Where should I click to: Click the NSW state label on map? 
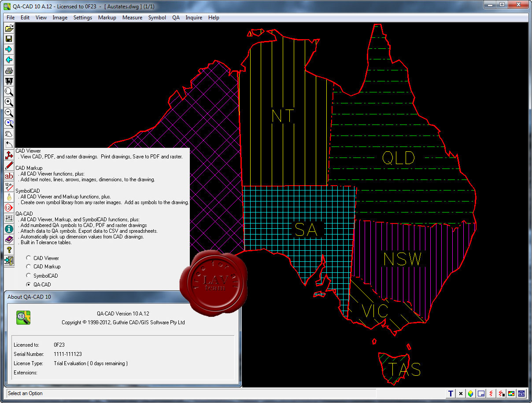pyautogui.click(x=403, y=259)
